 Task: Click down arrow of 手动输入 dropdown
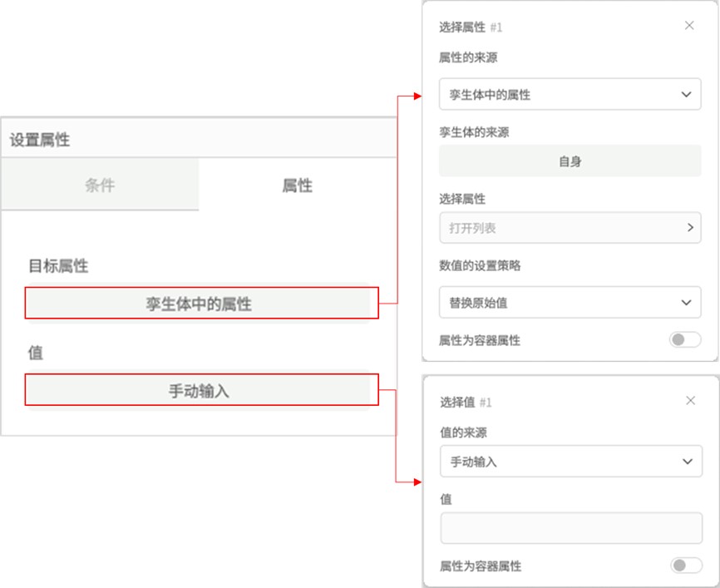[687, 462]
